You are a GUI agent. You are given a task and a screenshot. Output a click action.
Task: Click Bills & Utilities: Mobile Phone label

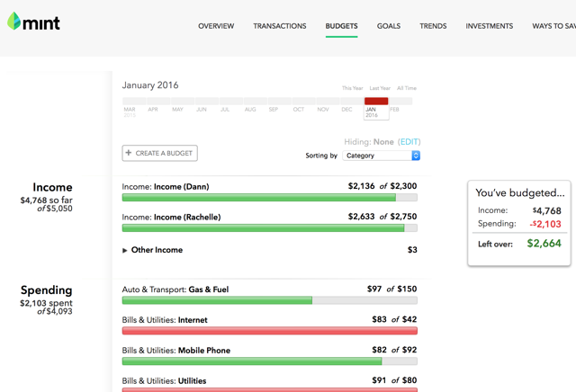[x=176, y=351]
